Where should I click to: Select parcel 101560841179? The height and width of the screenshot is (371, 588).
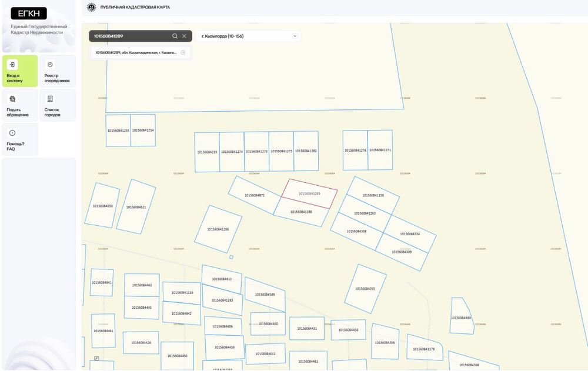coord(424,349)
